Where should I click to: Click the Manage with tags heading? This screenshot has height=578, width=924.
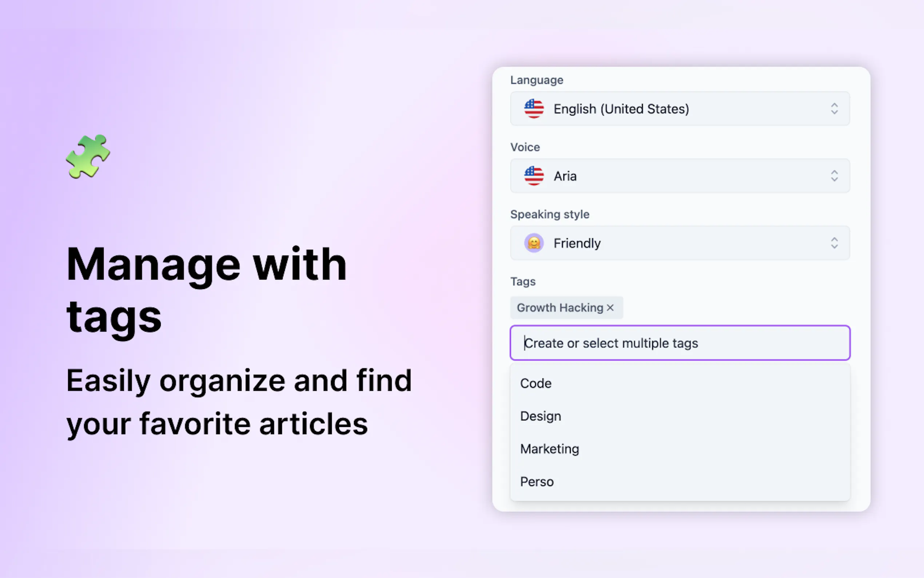[x=206, y=289]
